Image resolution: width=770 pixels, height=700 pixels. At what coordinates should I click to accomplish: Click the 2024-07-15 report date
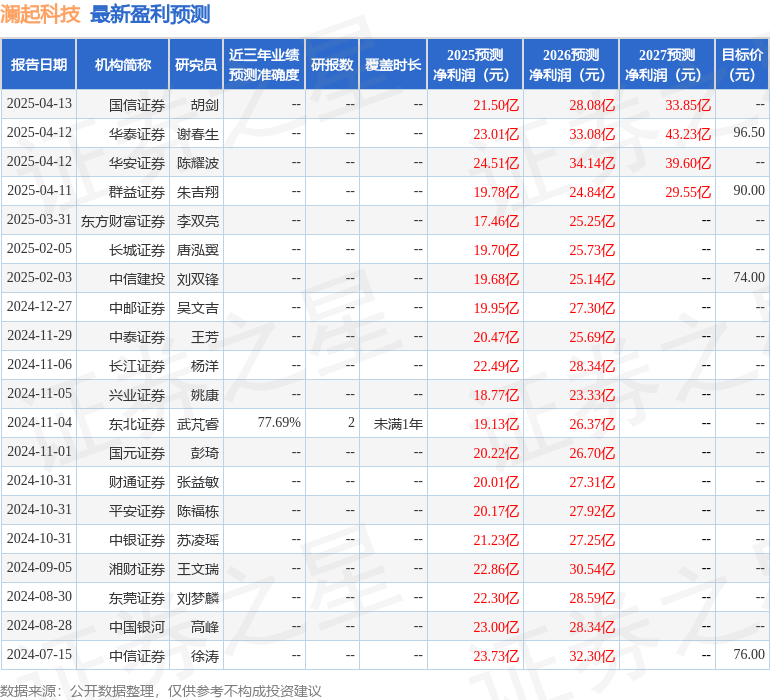pyautogui.click(x=39, y=655)
